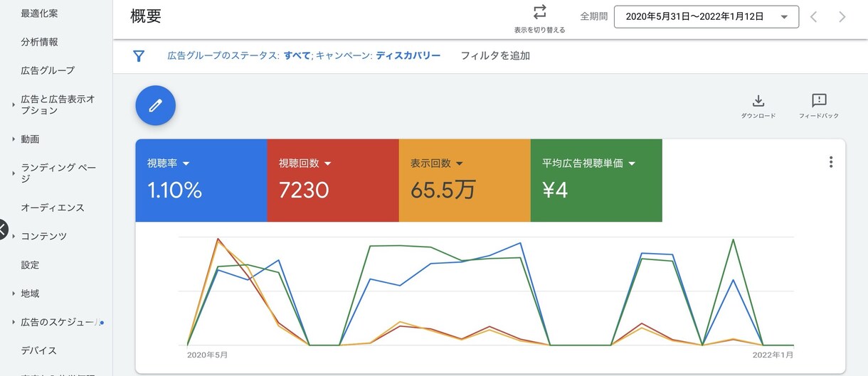Open 設定 in the sidebar
868x376 pixels.
[30, 265]
